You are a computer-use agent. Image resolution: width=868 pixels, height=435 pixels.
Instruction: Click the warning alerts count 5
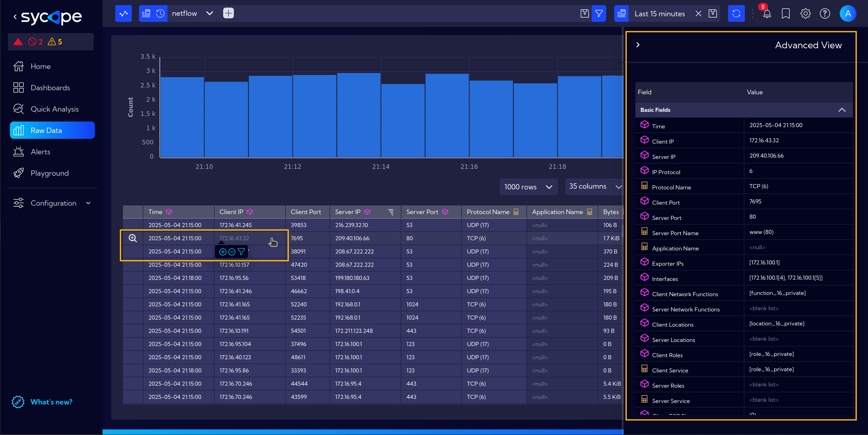point(55,42)
